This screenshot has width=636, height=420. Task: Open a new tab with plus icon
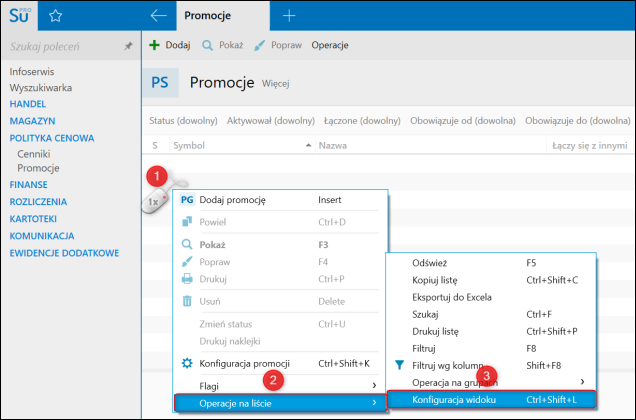coord(289,15)
